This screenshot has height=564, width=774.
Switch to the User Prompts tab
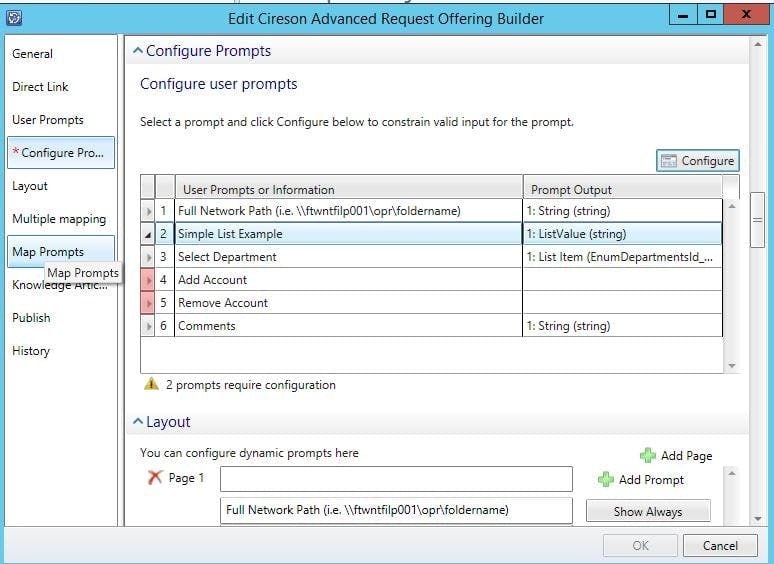[48, 120]
